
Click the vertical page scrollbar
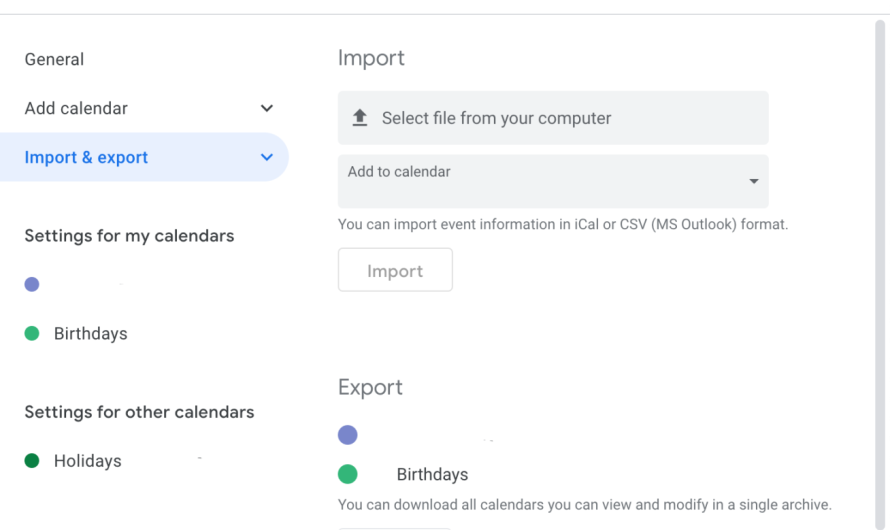(x=880, y=275)
